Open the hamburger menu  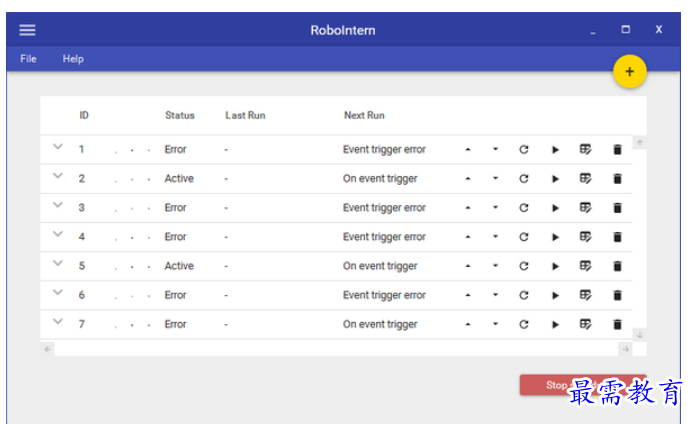coord(27,30)
